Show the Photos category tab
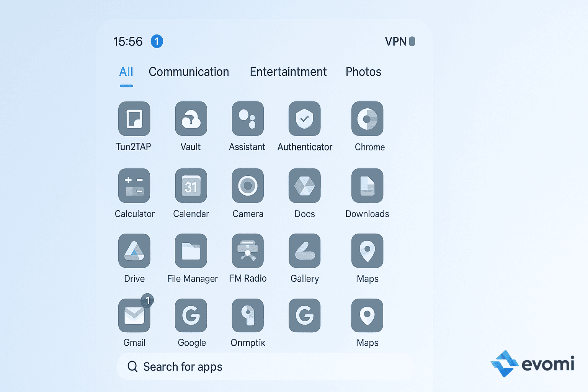This screenshot has height=392, width=588. tap(363, 72)
